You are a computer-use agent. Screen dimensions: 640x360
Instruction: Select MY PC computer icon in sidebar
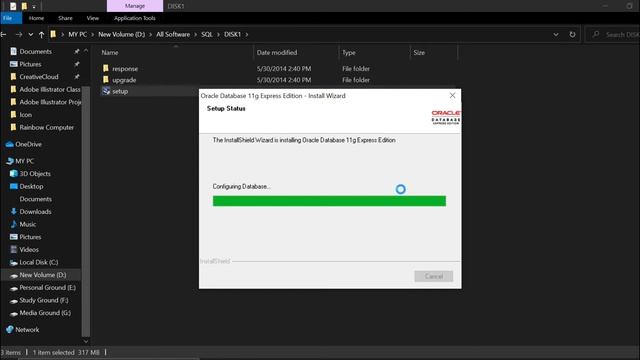pyautogui.click(x=10, y=161)
